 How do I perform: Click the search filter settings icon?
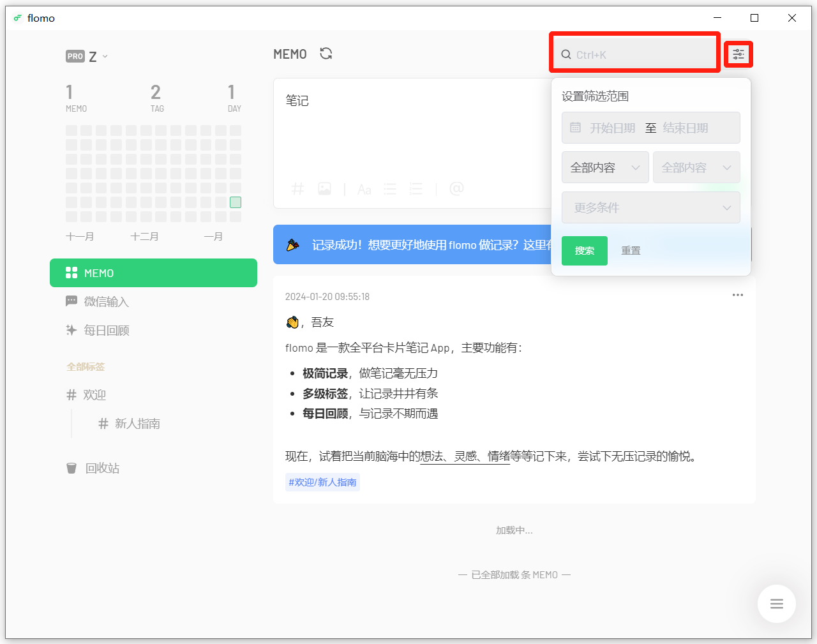point(738,54)
